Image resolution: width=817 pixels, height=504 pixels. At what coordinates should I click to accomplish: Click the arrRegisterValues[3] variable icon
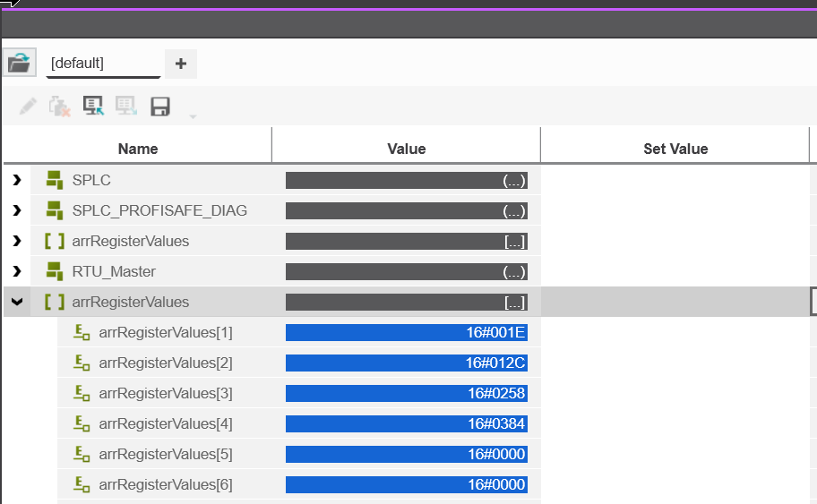(82, 393)
